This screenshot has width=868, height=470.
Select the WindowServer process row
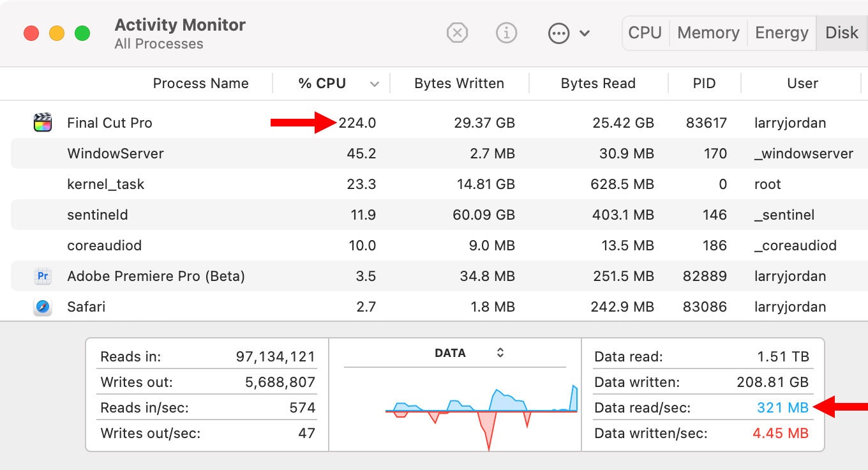coord(439,153)
